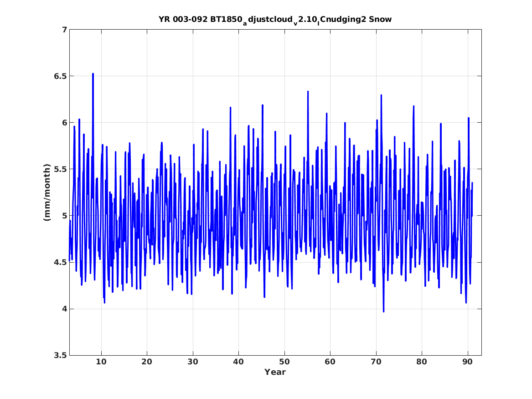The image size is (532, 399).
Task: Click the y-axis tick label '6'
Action: 64,123
